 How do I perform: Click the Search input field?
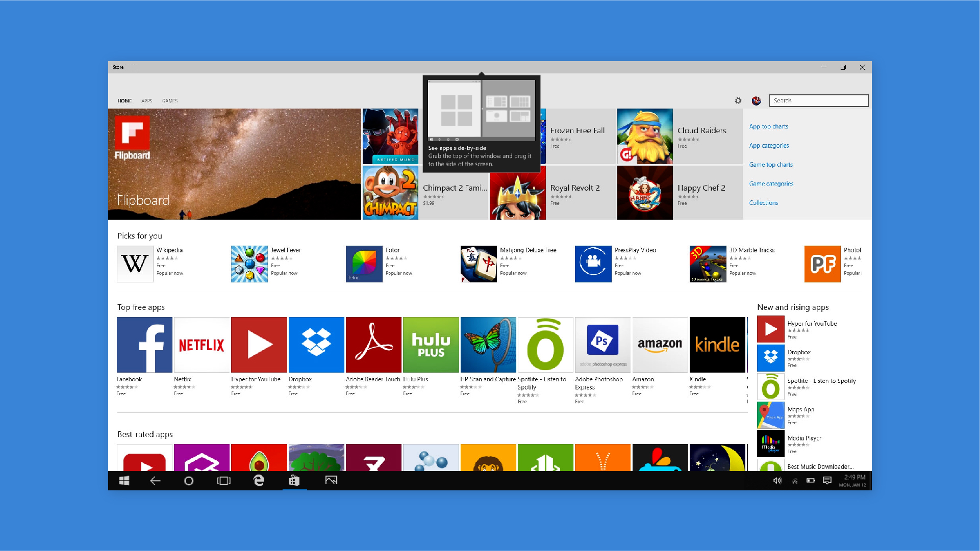pyautogui.click(x=818, y=100)
